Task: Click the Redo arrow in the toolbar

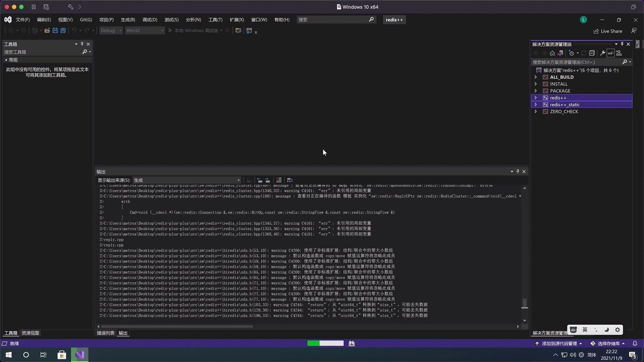Action: click(87, 31)
